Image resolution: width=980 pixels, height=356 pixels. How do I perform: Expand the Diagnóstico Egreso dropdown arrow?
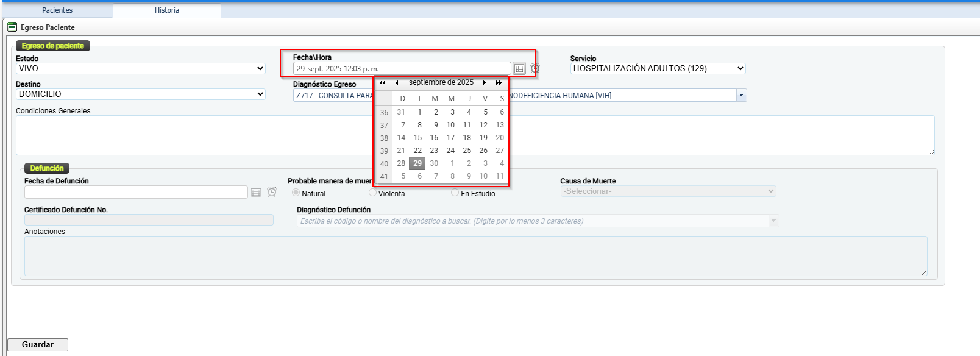coord(741,96)
